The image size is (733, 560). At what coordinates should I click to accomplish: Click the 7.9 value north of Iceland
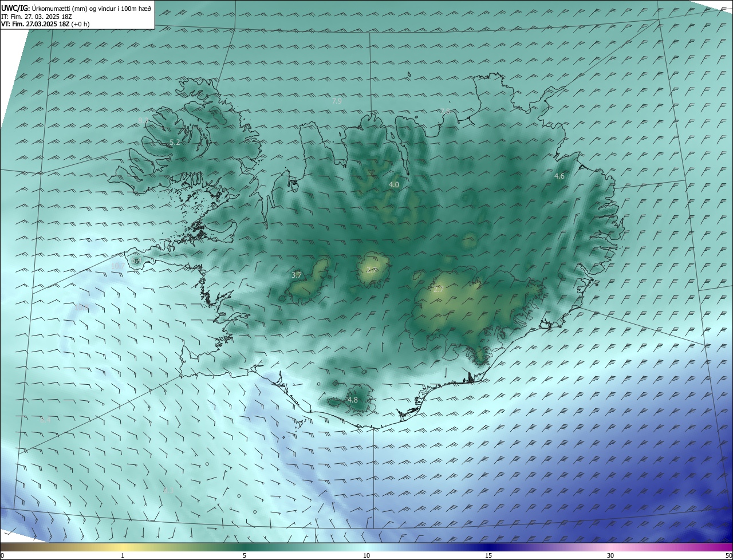click(x=337, y=101)
